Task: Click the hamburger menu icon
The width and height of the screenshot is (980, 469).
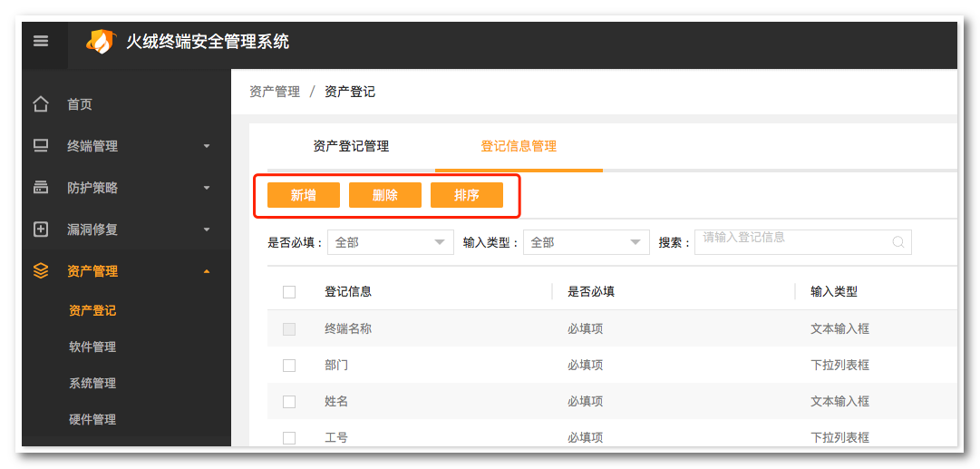Action: pyautogui.click(x=41, y=42)
